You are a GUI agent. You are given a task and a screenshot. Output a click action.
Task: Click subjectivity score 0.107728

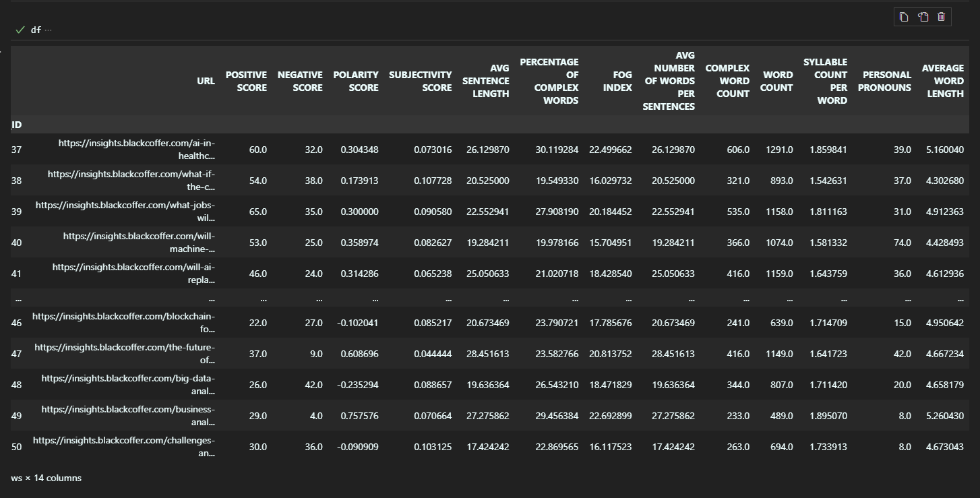433,181
